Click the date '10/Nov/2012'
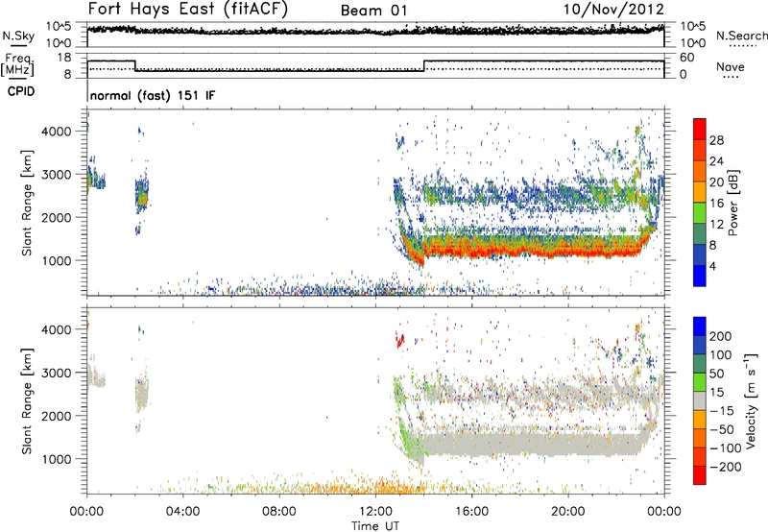 point(613,9)
